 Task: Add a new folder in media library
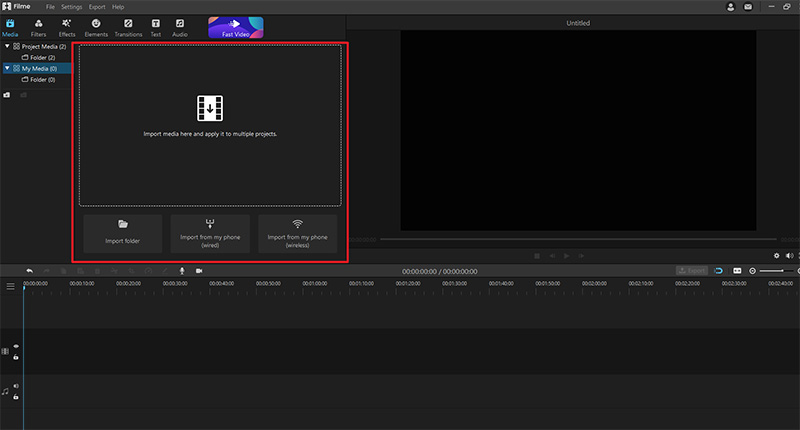pos(7,95)
